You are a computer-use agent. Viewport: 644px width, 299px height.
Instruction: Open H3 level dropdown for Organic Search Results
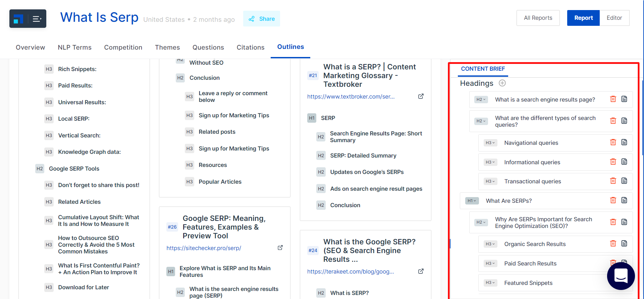[490, 244]
